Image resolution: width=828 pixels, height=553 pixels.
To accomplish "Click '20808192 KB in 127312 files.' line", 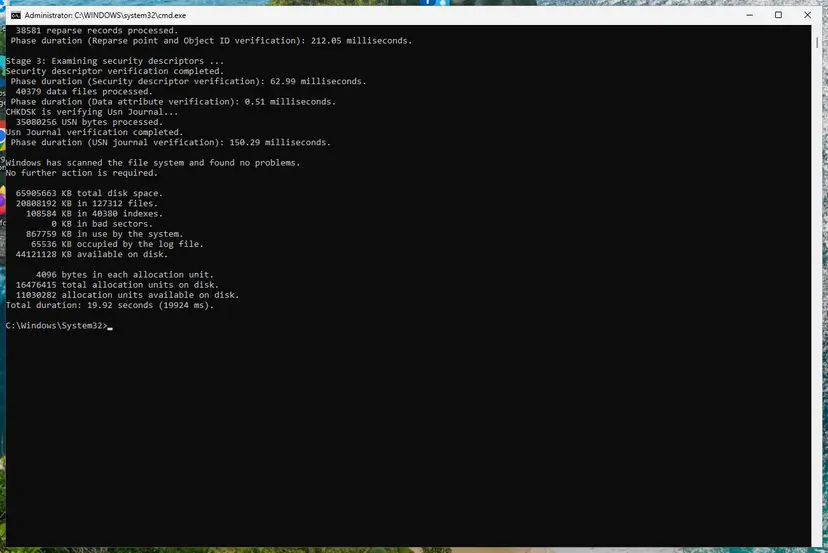I will (87, 203).
